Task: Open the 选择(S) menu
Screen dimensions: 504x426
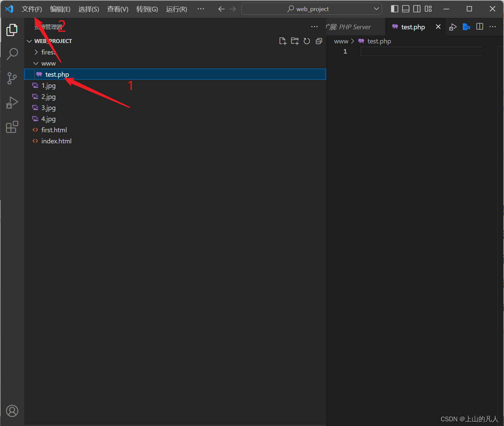Action: [89, 9]
